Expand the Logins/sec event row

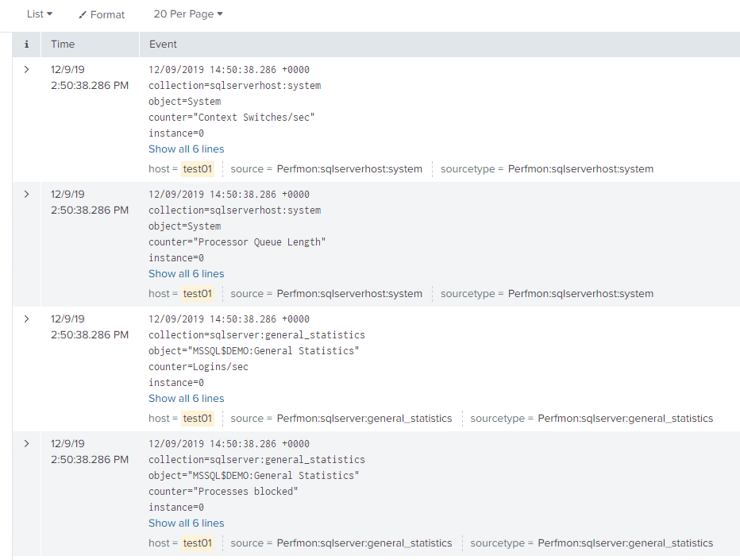point(25,319)
